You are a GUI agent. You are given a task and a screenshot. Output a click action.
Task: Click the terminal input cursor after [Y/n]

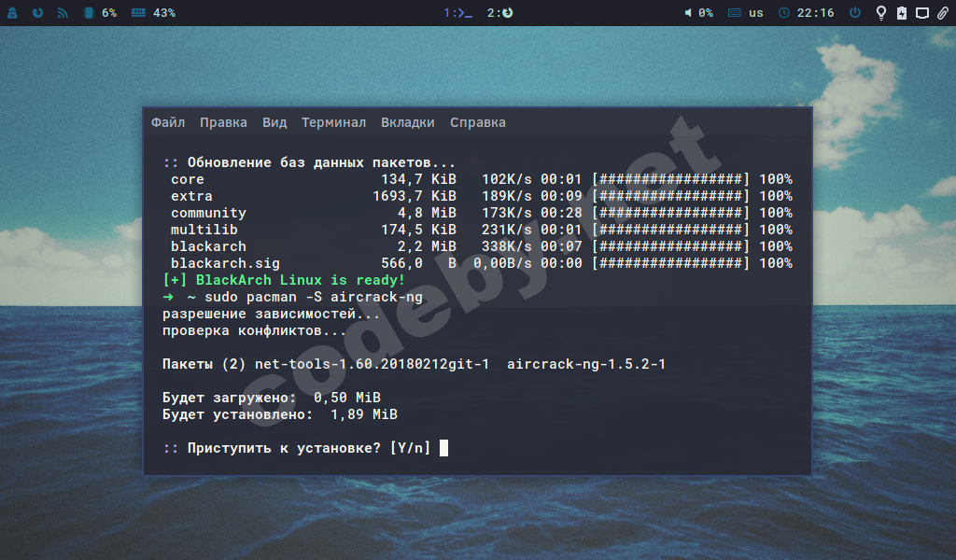pyautogui.click(x=443, y=448)
